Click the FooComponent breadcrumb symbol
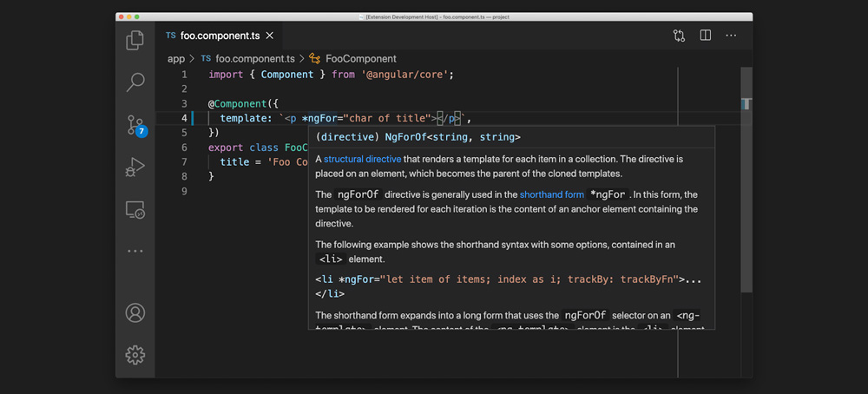The height and width of the screenshot is (394, 868). click(361, 59)
